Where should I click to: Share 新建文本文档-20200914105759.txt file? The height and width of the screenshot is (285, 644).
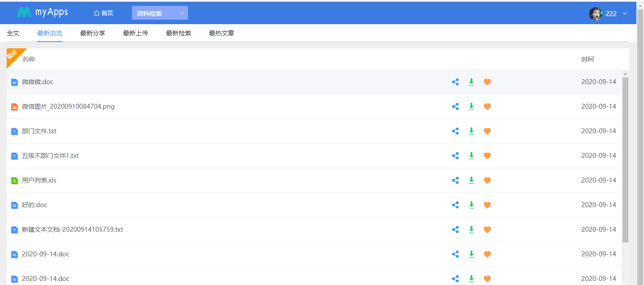click(455, 230)
